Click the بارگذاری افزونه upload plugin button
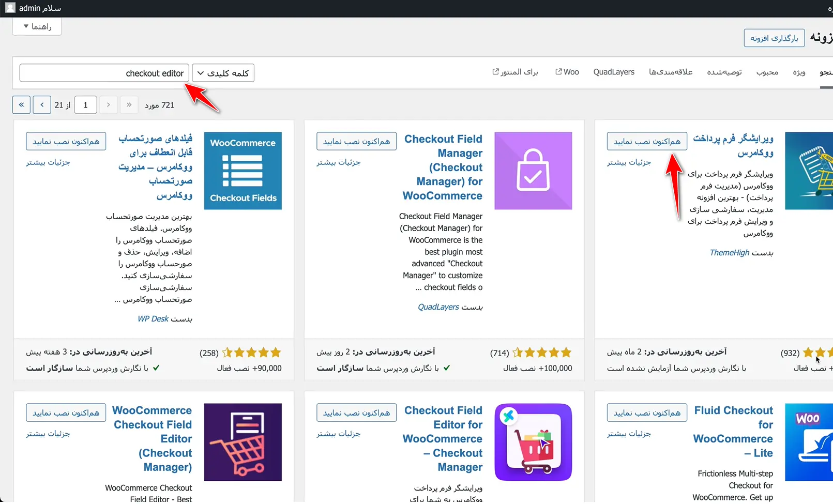 [x=774, y=38]
